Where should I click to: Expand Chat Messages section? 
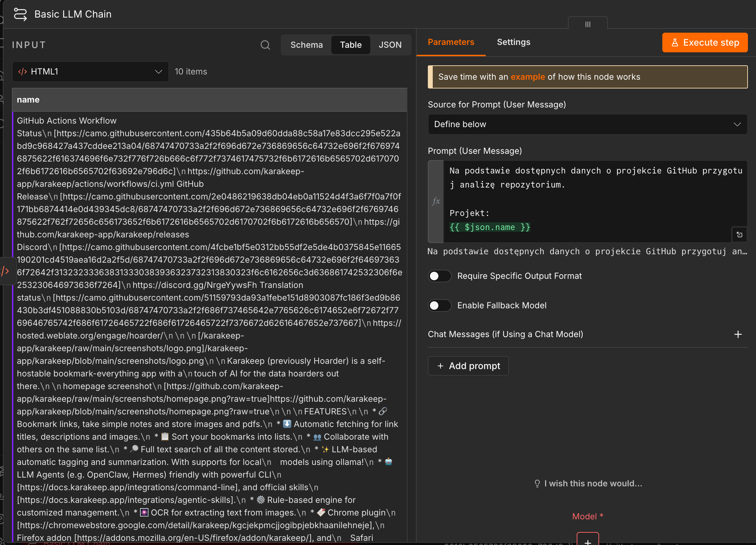click(x=588, y=334)
